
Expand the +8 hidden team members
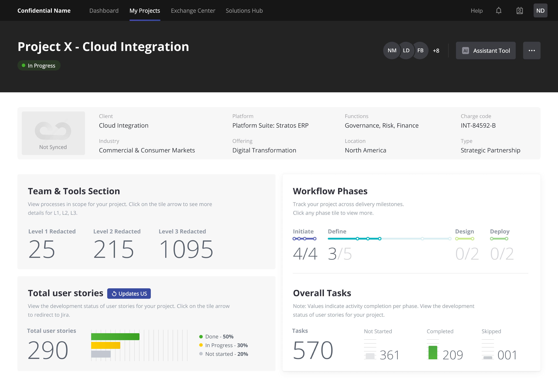click(436, 50)
